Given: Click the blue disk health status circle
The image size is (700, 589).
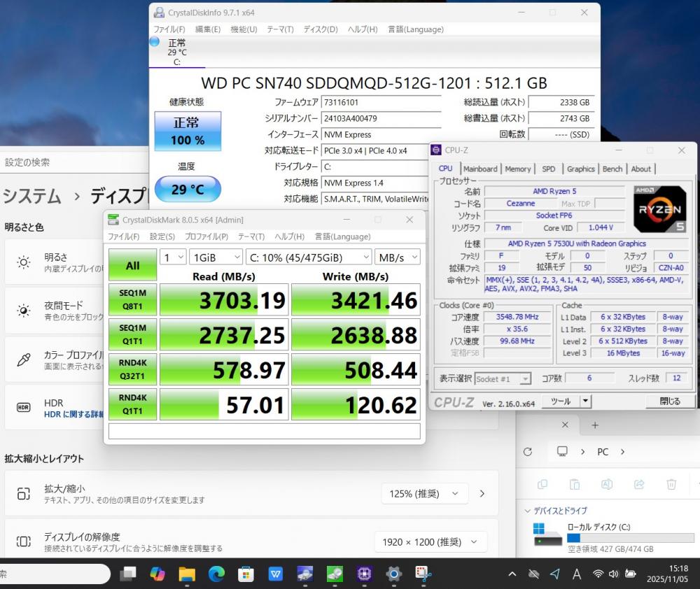Looking at the screenshot, I should (155, 42).
